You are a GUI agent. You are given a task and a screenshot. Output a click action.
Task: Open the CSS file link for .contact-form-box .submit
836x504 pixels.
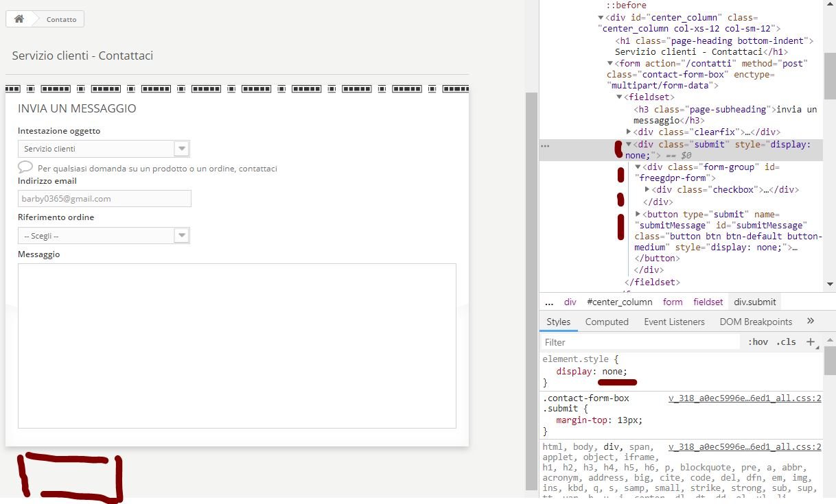point(745,398)
